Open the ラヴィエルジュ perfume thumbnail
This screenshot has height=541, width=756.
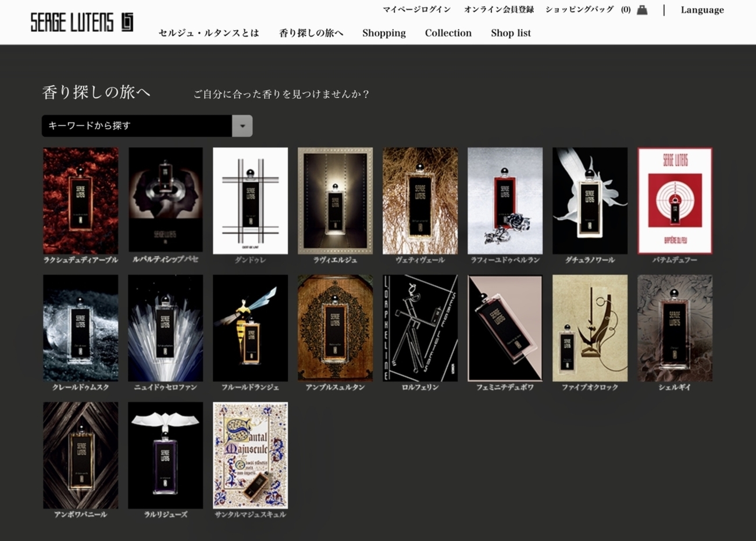(335, 200)
